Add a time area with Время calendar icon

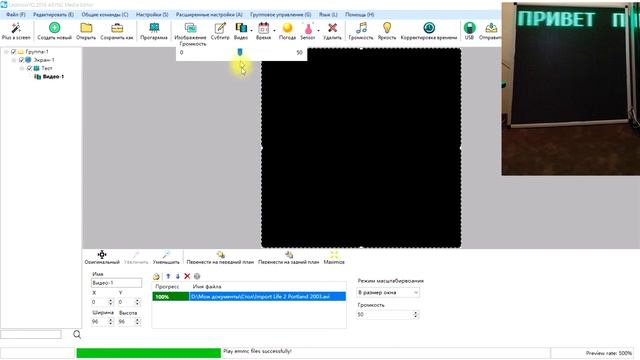coord(264,28)
